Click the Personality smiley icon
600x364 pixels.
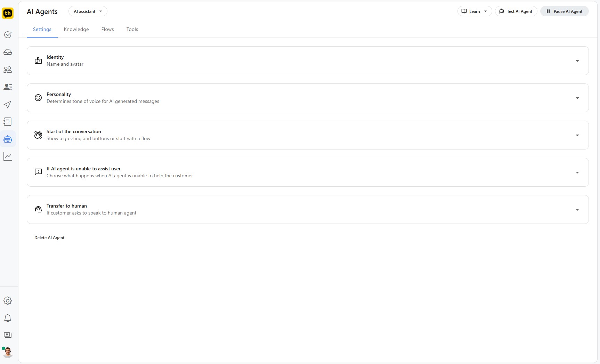(38, 98)
